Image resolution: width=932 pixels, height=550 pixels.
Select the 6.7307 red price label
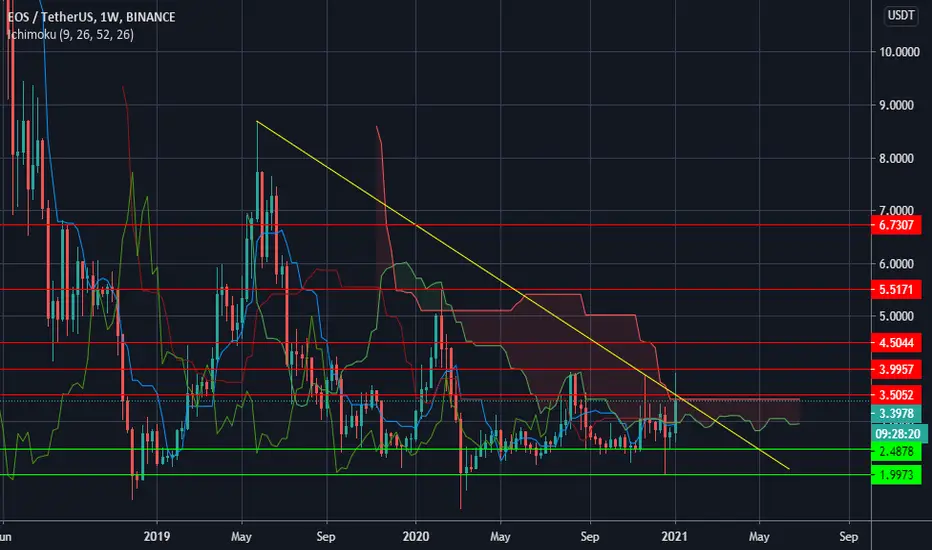click(x=896, y=225)
